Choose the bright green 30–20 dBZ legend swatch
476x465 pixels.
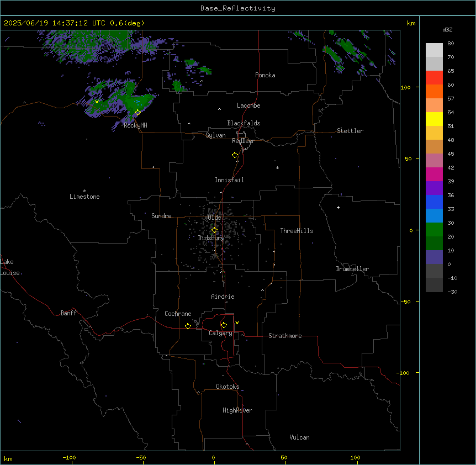point(434,230)
